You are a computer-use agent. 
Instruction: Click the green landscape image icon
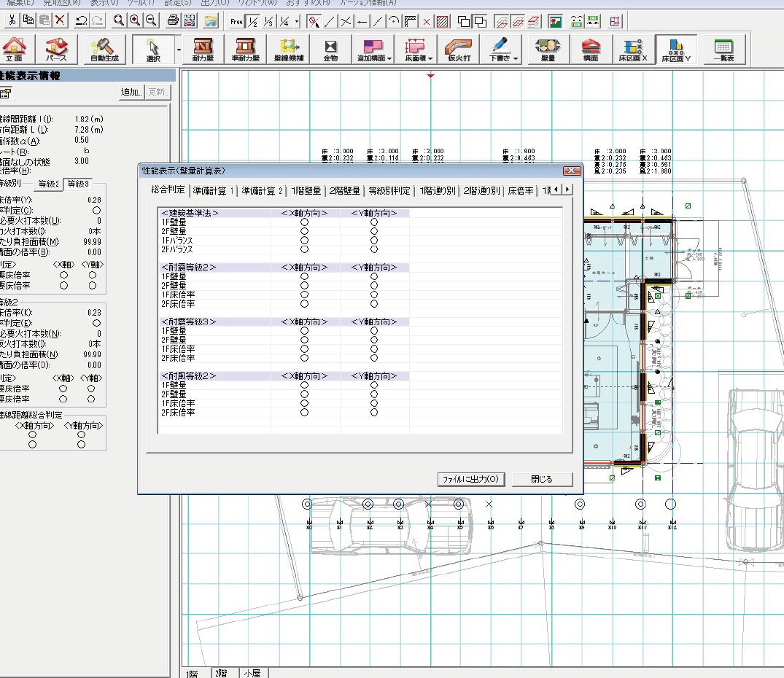[555, 21]
